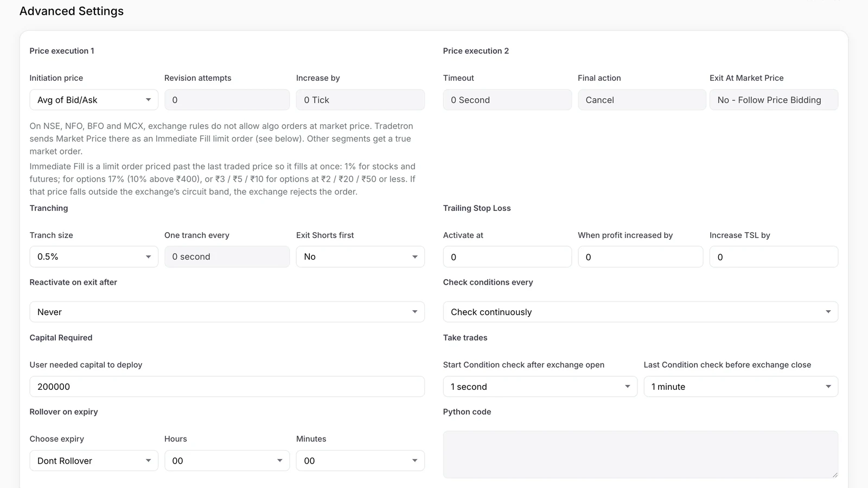Click the Revision attempts field
Viewport: 868px width, 488px height.
tap(227, 100)
